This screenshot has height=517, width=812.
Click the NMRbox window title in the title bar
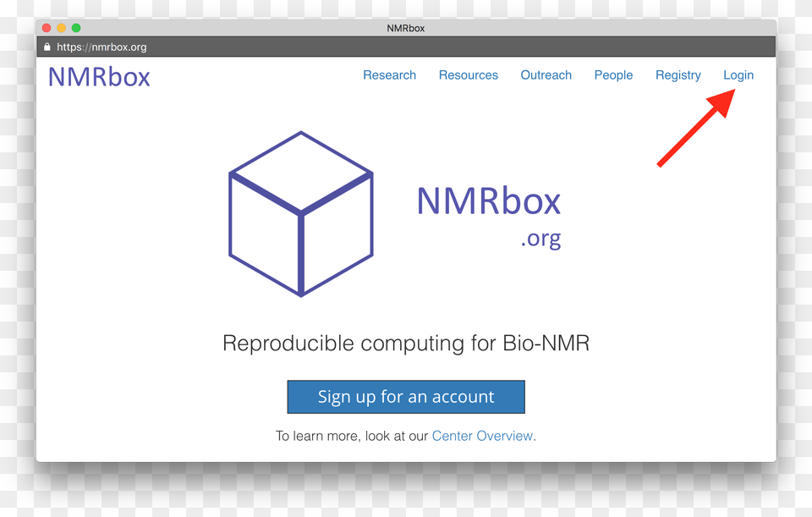click(x=406, y=28)
